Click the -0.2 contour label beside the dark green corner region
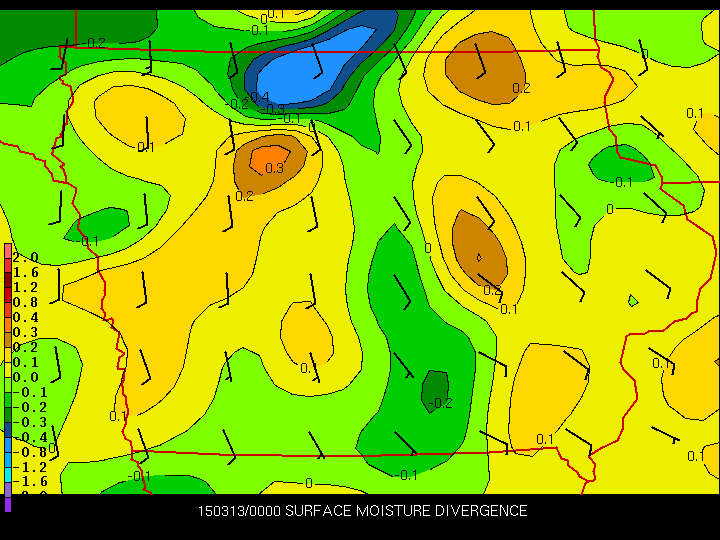The width and height of the screenshot is (720, 540). click(x=94, y=43)
